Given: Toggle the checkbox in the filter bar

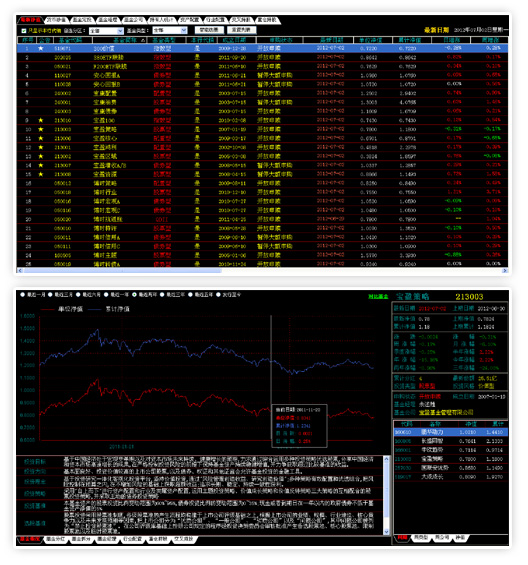Looking at the screenshot, I should coord(24,31).
